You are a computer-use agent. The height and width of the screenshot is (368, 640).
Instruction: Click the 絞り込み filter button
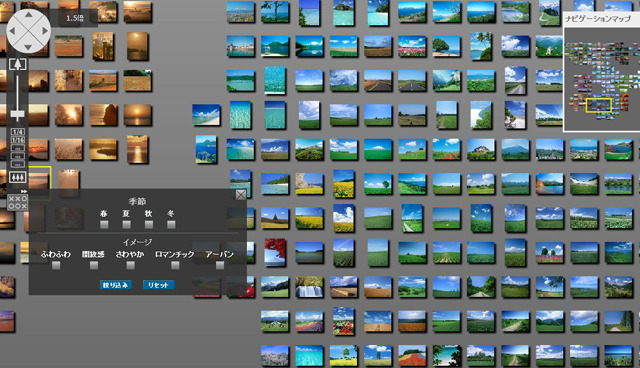[116, 285]
